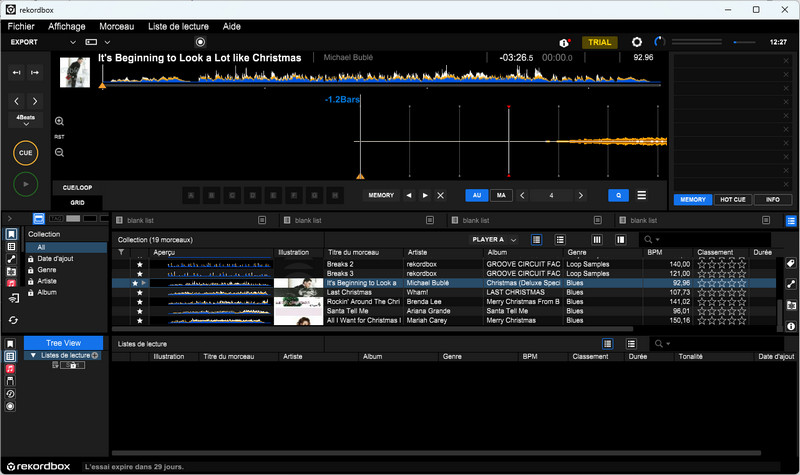Select the sync manager icon in the sidebar

[x=13, y=320]
